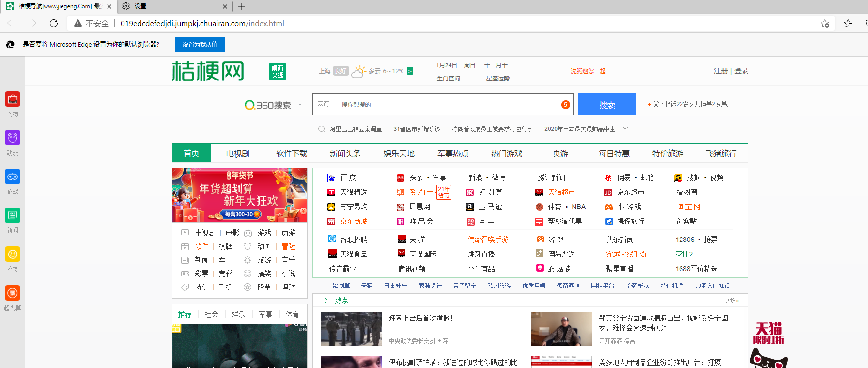Image resolution: width=868 pixels, height=368 pixels.
Task: Click the not secure warning icon
Action: (x=77, y=23)
